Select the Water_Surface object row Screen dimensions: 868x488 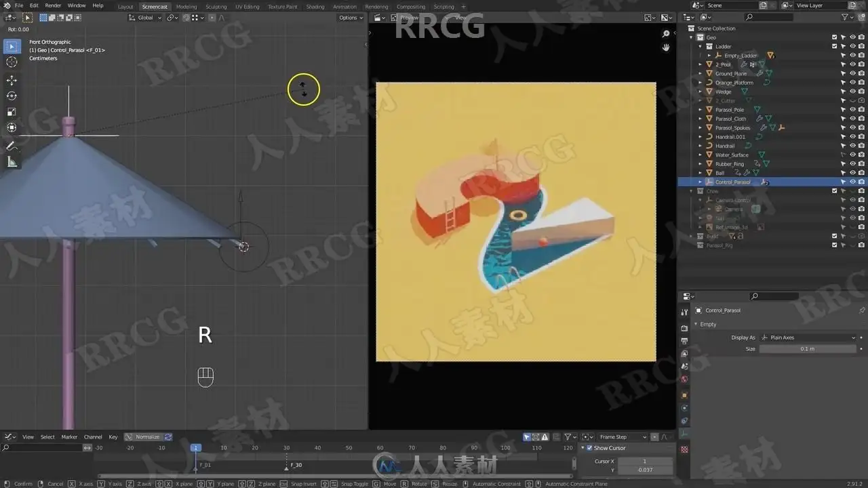point(772,155)
